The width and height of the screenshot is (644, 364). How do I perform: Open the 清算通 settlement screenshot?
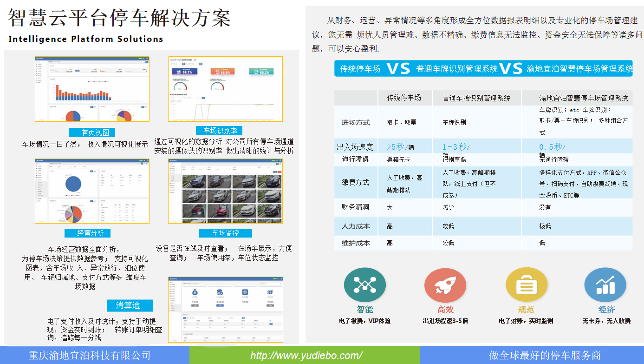225,310
